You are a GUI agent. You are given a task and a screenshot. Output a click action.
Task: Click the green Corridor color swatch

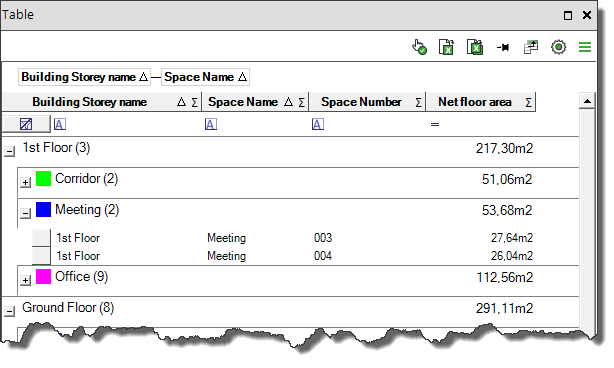[43, 179]
